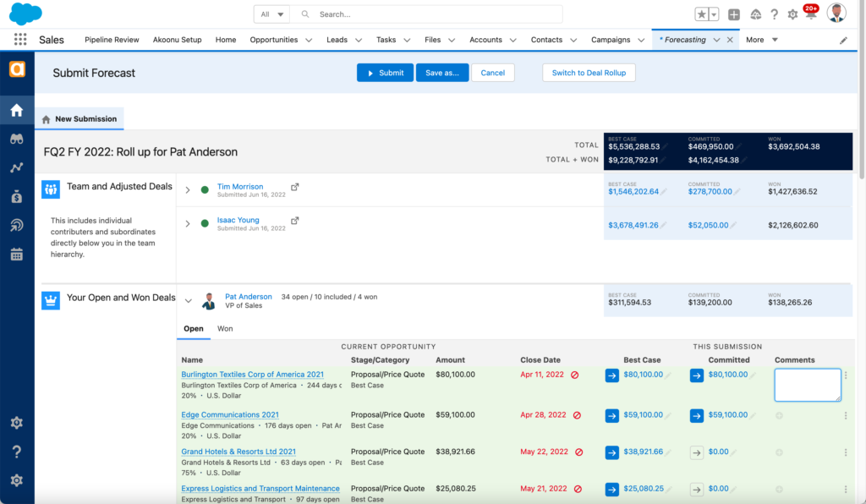Toggle Committed inclusion for Express Logistics deal
Screen dimensions: 866x504
click(696, 489)
